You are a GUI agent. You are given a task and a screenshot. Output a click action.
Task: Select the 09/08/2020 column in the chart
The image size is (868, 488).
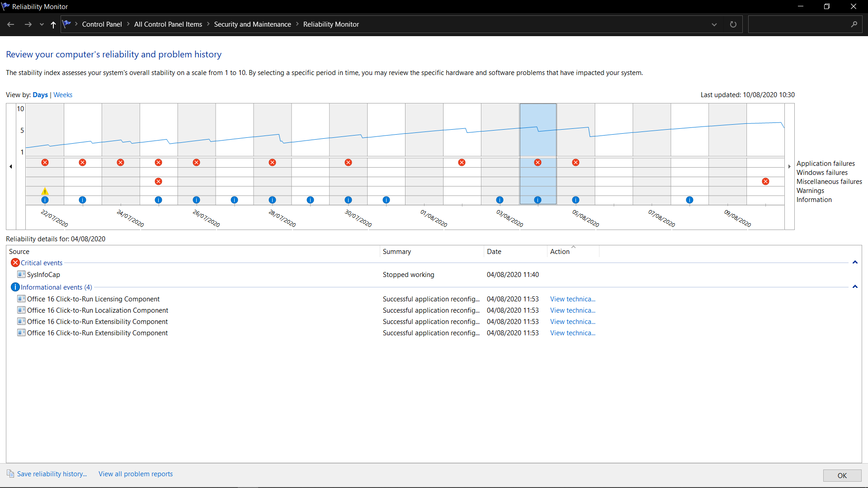(727, 154)
